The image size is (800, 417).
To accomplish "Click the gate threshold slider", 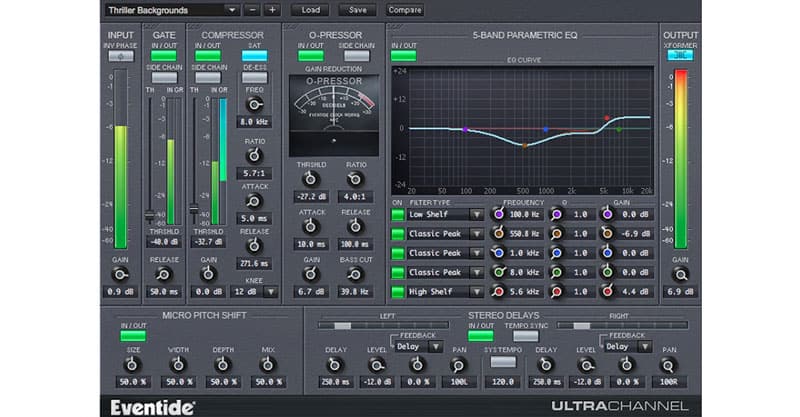I will pyautogui.click(x=150, y=215).
